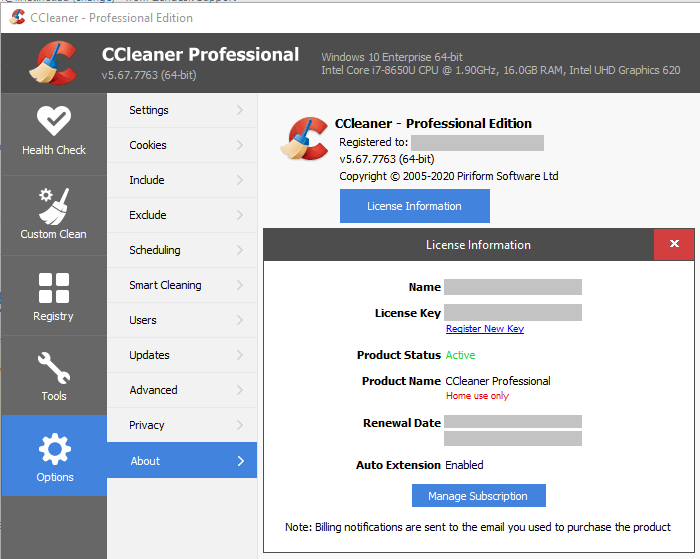The width and height of the screenshot is (700, 559).
Task: Open the Smart Cleaning options page
Action: [x=165, y=285]
